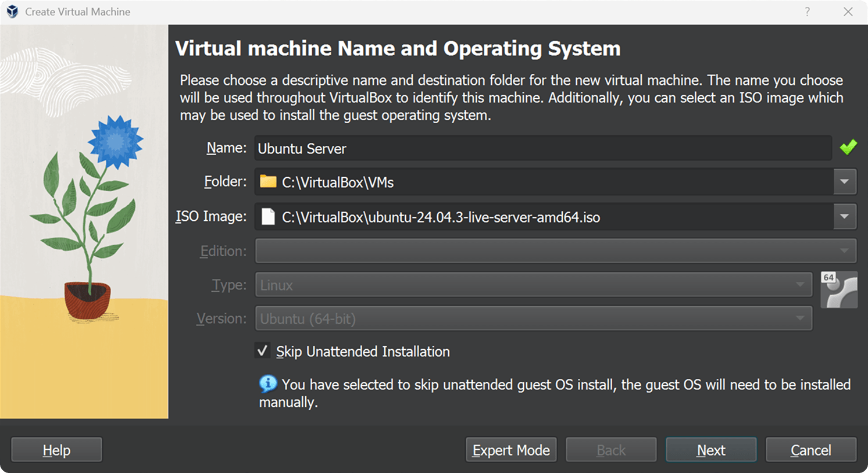This screenshot has width=868, height=473.
Task: Uncheck Skip Unattended Installation checkbox
Action: 262,351
